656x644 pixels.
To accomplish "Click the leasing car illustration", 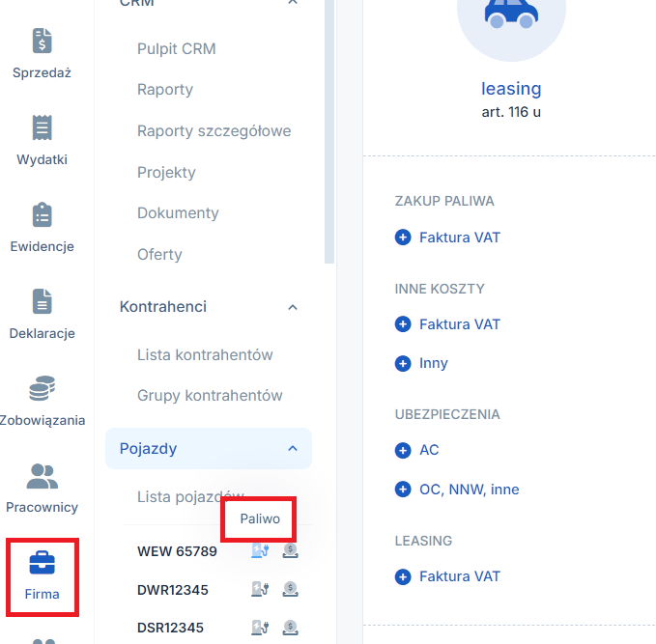I will click(511, 16).
